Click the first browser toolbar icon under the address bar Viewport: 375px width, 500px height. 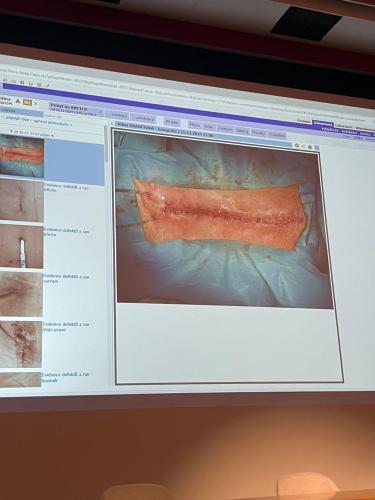(x=5, y=80)
